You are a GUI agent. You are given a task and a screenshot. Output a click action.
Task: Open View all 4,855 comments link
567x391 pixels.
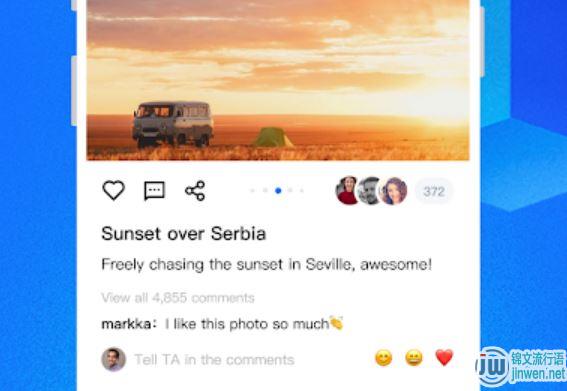[x=178, y=298]
